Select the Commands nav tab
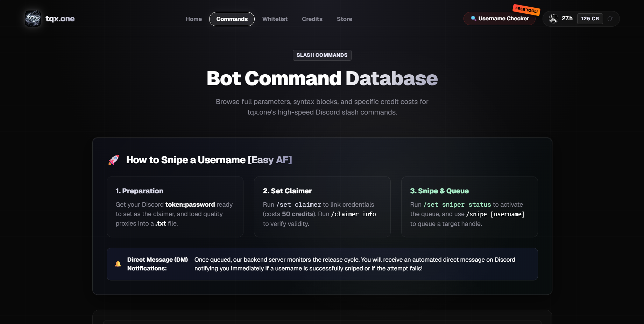 [x=232, y=19]
